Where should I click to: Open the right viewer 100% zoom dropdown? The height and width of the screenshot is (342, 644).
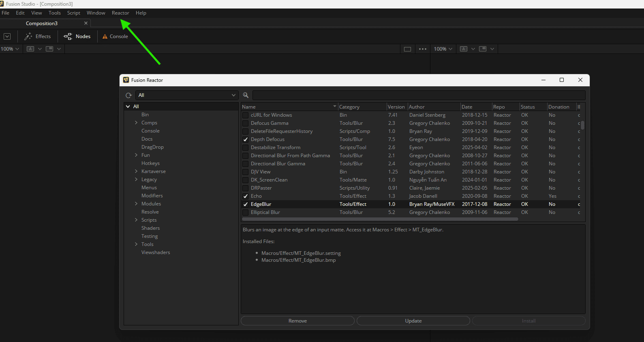(x=443, y=49)
